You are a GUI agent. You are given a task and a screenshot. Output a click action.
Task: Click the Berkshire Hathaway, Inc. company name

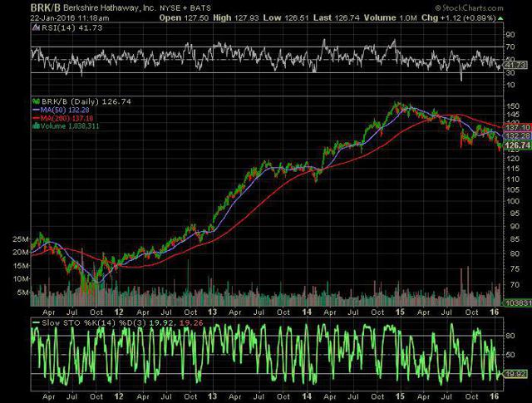109,7
